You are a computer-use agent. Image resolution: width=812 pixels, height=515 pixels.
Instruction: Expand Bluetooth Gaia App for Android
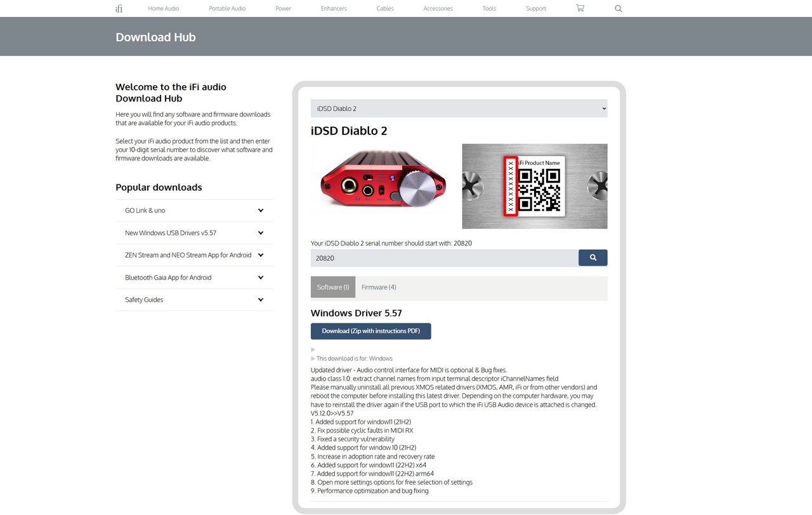[194, 277]
